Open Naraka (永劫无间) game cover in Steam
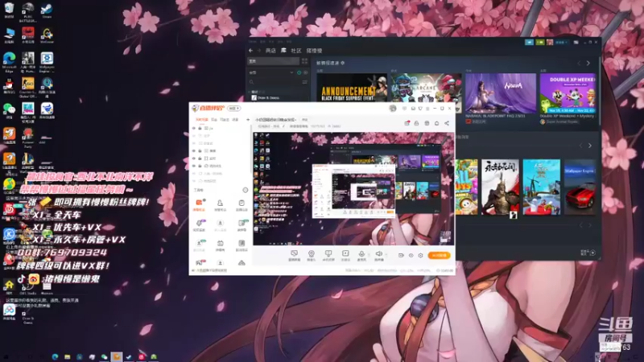Image resolution: width=644 pixels, height=362 pixels. click(x=500, y=187)
